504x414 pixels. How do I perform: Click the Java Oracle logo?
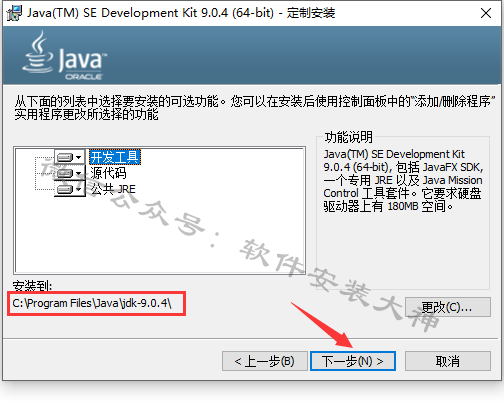(x=65, y=55)
